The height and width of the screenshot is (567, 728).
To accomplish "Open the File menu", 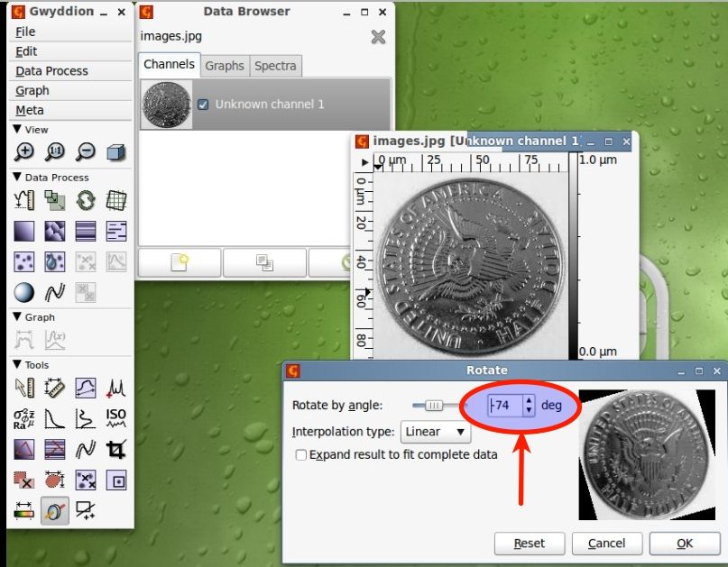I will [x=25, y=32].
